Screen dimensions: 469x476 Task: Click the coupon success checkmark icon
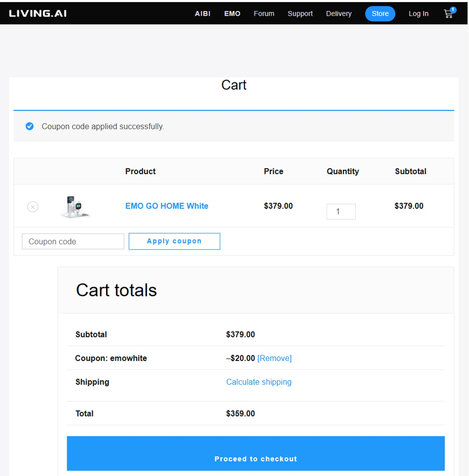[x=30, y=126]
